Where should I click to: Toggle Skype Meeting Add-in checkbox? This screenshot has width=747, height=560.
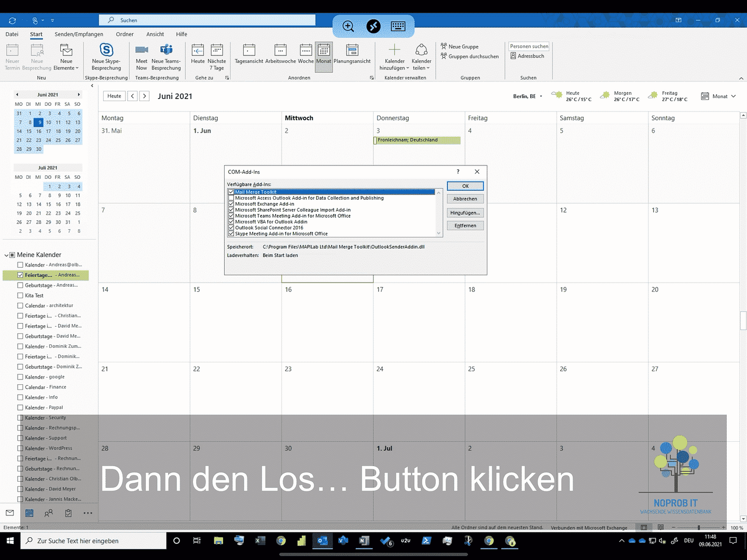click(231, 233)
